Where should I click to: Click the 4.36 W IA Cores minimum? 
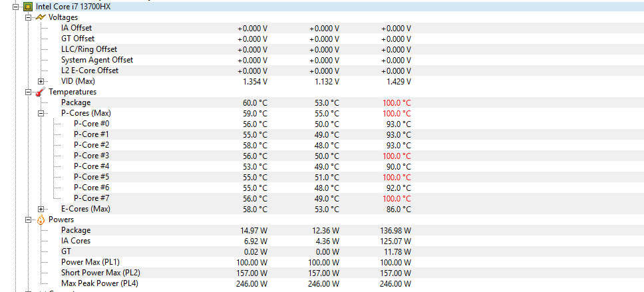[x=328, y=241]
